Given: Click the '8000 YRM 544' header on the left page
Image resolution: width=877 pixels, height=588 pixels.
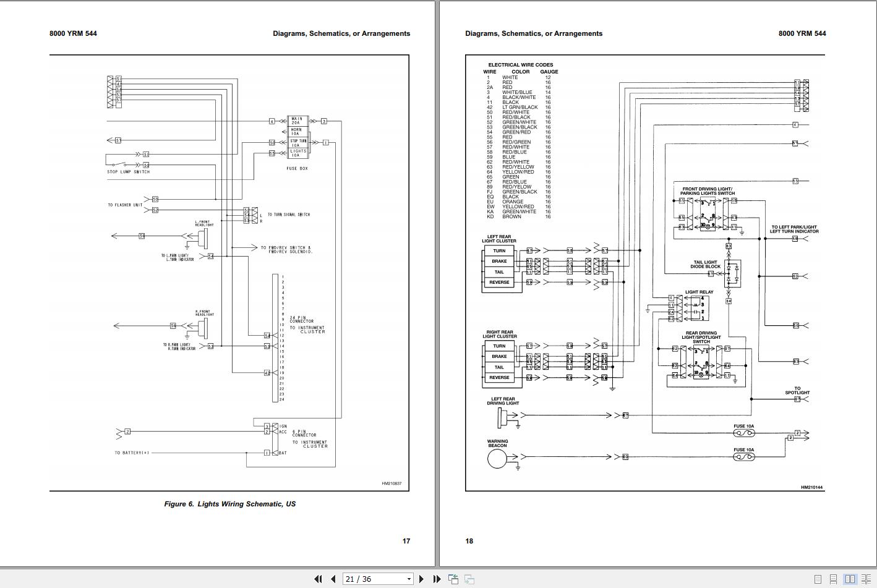Looking at the screenshot, I should tap(73, 33).
